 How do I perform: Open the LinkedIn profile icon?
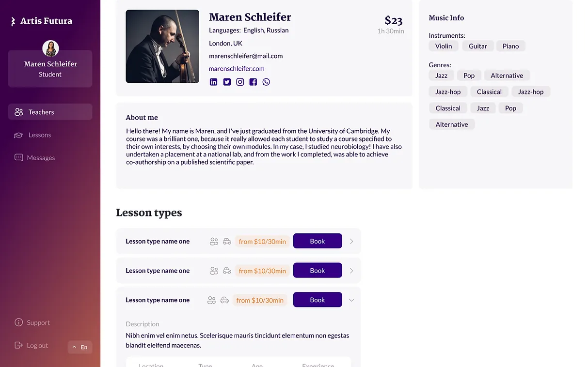pyautogui.click(x=213, y=82)
